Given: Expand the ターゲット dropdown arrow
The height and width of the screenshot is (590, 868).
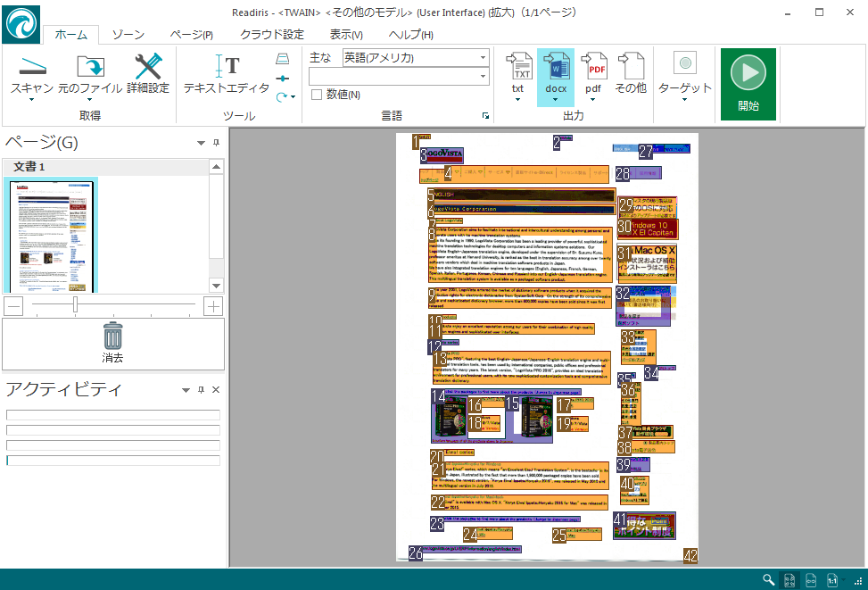Looking at the screenshot, I should 685,100.
